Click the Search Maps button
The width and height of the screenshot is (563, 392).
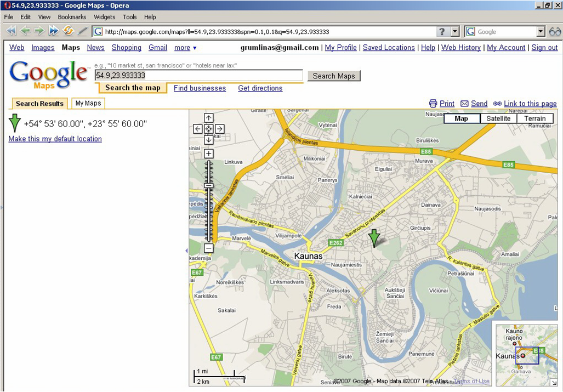334,76
